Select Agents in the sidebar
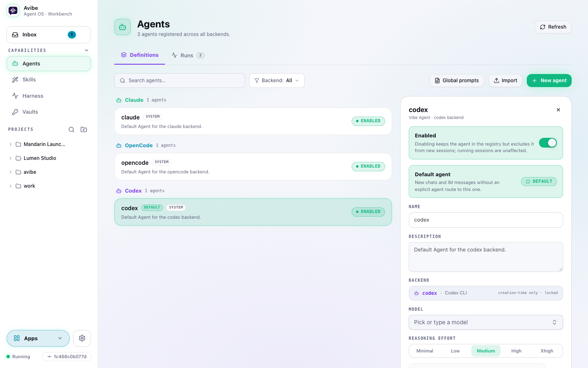This screenshot has width=588, height=368. point(49,64)
